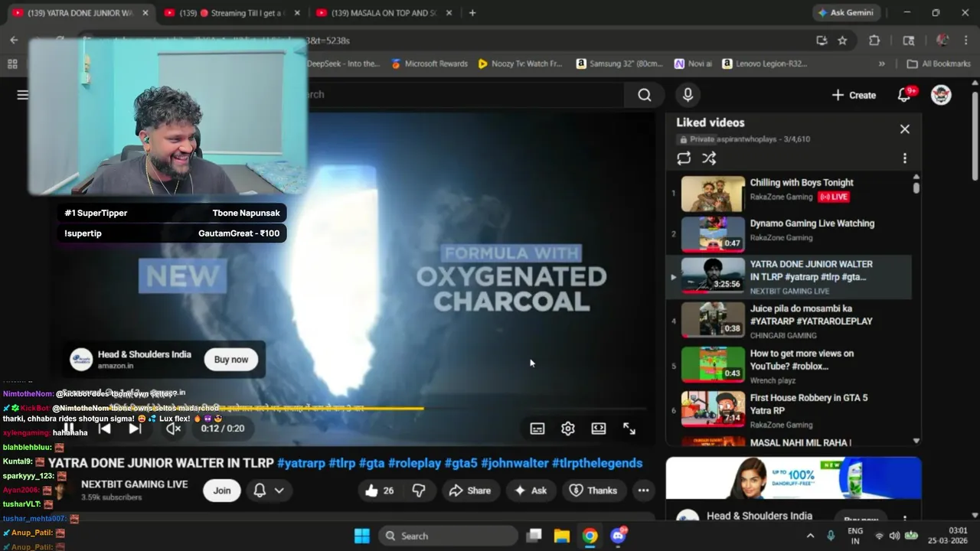Open NEXTBIT GAMING LIVE channel name
980x551 pixels.
(135, 484)
